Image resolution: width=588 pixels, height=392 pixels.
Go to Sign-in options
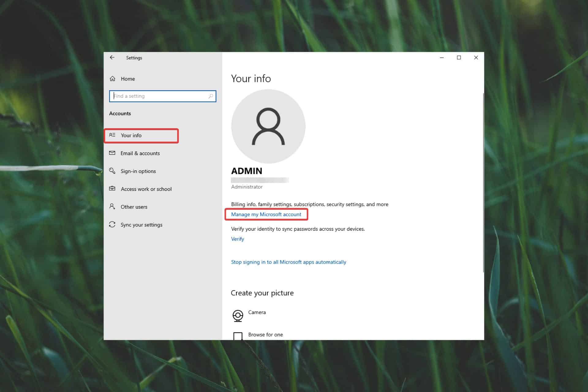138,171
